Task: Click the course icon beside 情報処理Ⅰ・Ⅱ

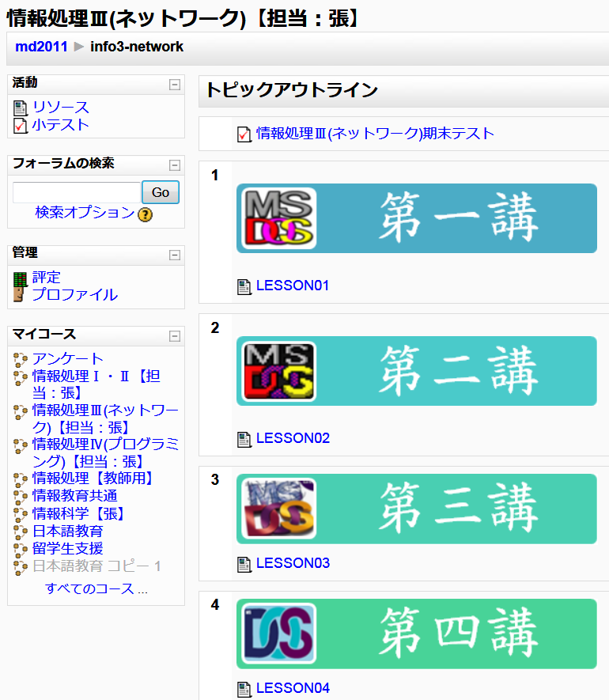Action: tap(20, 377)
